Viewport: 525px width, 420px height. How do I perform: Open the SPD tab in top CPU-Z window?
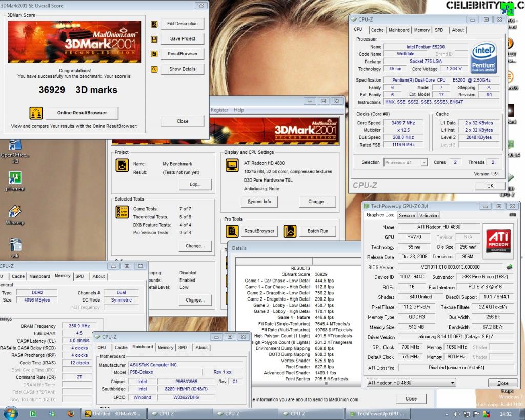coord(439,30)
